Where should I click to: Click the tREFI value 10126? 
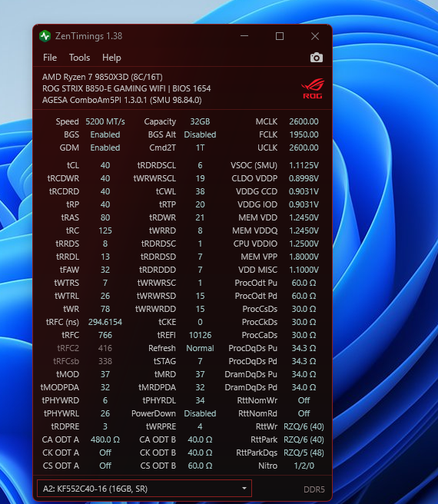200,335
